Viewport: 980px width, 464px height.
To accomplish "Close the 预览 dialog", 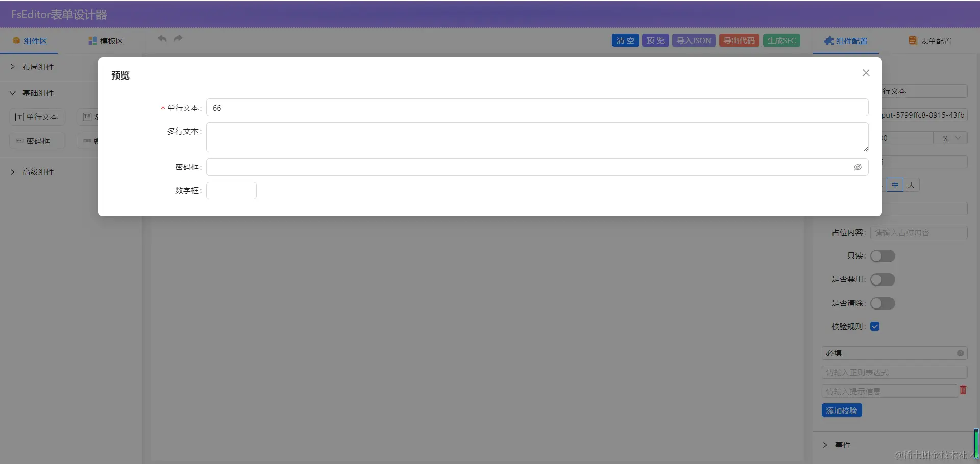I will [866, 73].
